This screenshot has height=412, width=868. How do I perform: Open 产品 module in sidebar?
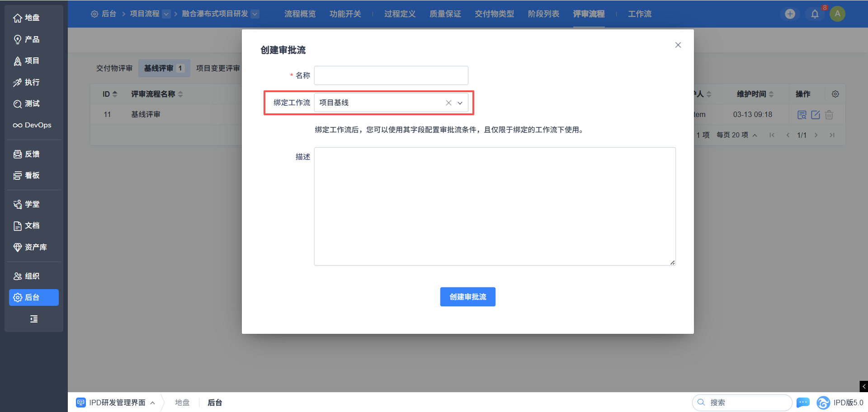(x=34, y=39)
